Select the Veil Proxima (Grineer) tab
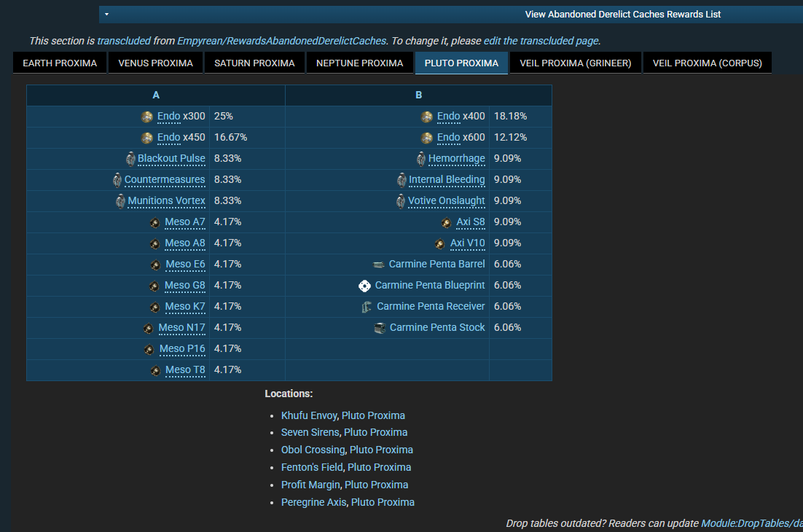 point(576,63)
